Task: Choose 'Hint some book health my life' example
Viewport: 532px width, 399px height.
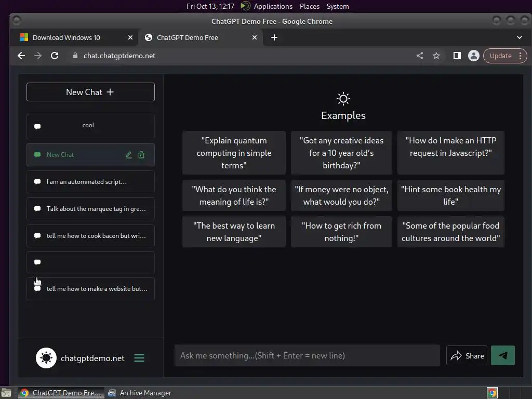Action: pos(450,195)
